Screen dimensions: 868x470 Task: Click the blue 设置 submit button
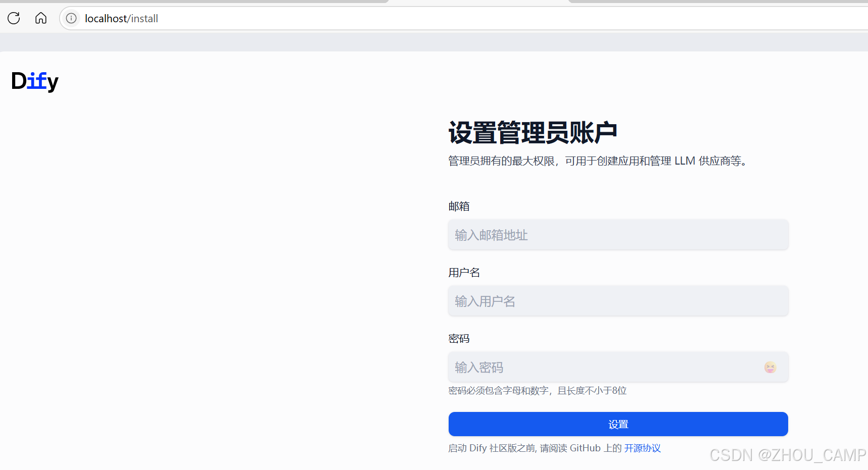click(x=618, y=424)
